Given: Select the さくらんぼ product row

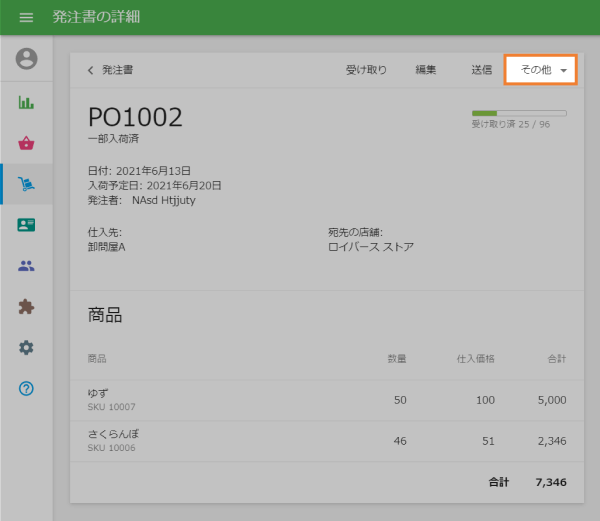Looking at the screenshot, I should click(x=327, y=441).
